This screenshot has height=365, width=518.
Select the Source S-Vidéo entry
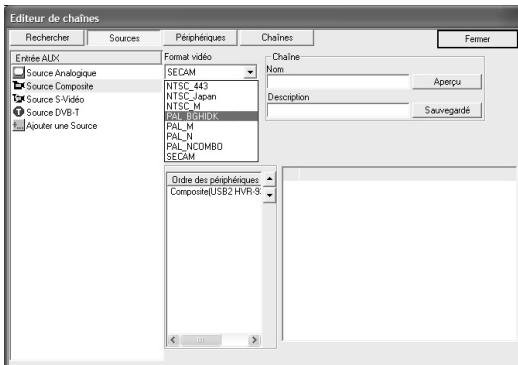point(55,99)
